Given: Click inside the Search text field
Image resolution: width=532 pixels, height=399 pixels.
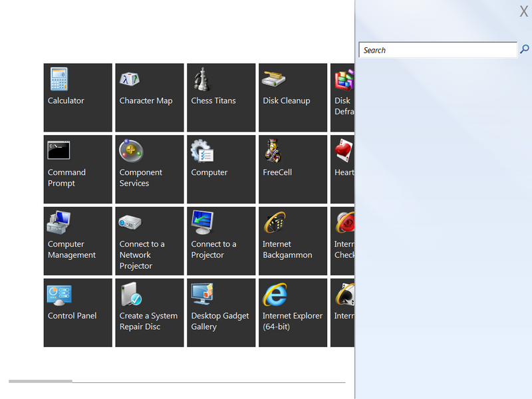Looking at the screenshot, I should [438, 50].
